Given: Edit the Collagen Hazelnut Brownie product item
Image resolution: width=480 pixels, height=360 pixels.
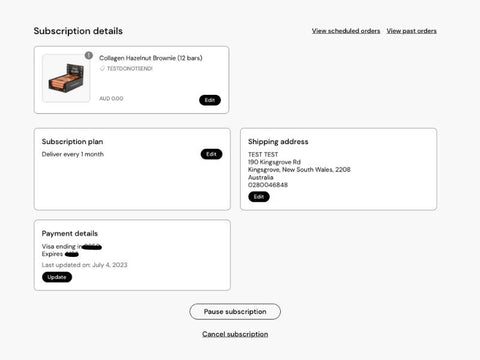Looking at the screenshot, I should [x=210, y=100].
